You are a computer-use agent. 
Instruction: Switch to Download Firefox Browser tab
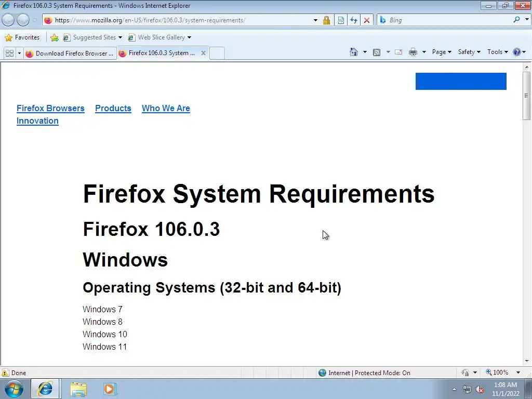coord(70,54)
